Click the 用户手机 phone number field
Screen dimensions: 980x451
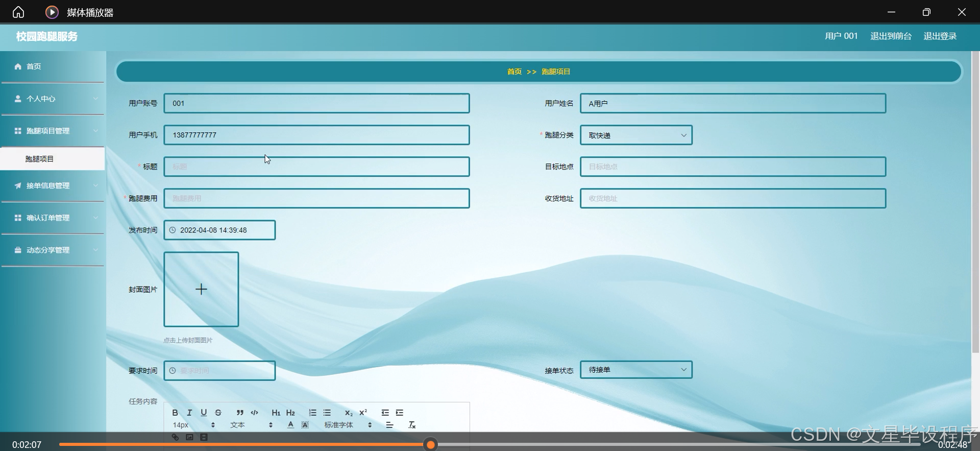click(x=316, y=135)
